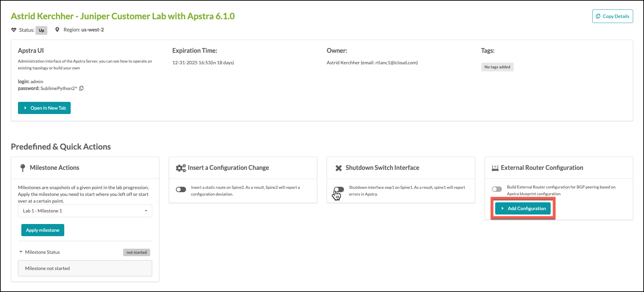Viewport: 644px width, 292px height.
Task: Click the Apply milestone button
Action: coord(43,230)
